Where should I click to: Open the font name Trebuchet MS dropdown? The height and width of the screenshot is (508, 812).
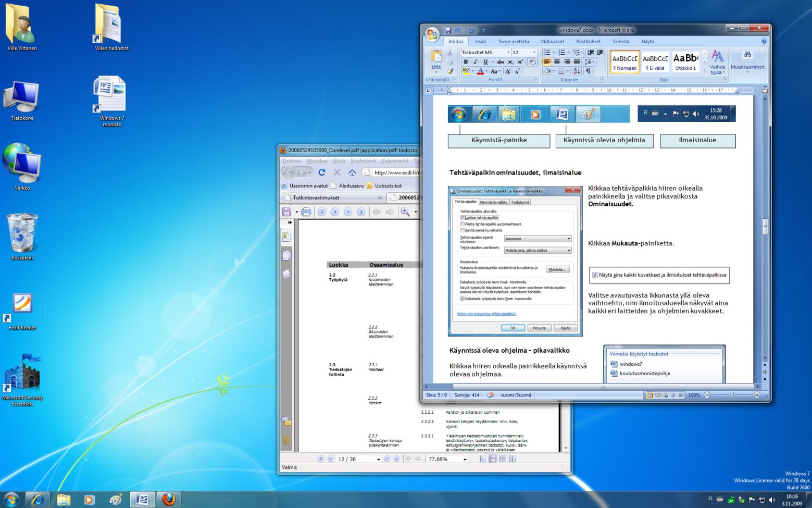coord(508,53)
